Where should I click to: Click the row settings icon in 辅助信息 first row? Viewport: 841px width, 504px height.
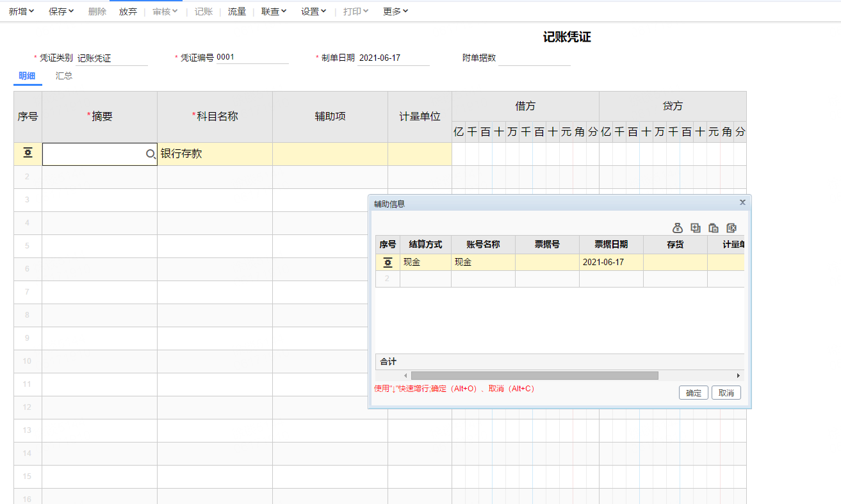tap(388, 263)
